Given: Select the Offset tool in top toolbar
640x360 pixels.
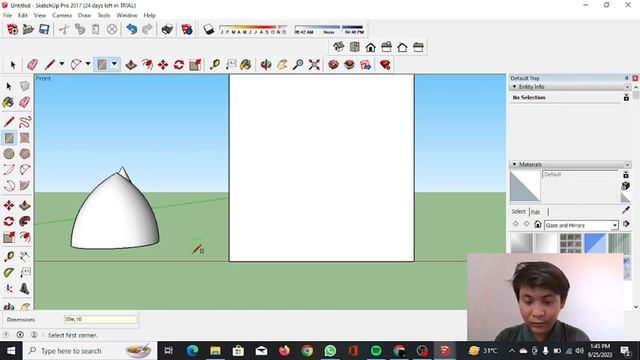Looking at the screenshot, I should click(147, 64).
